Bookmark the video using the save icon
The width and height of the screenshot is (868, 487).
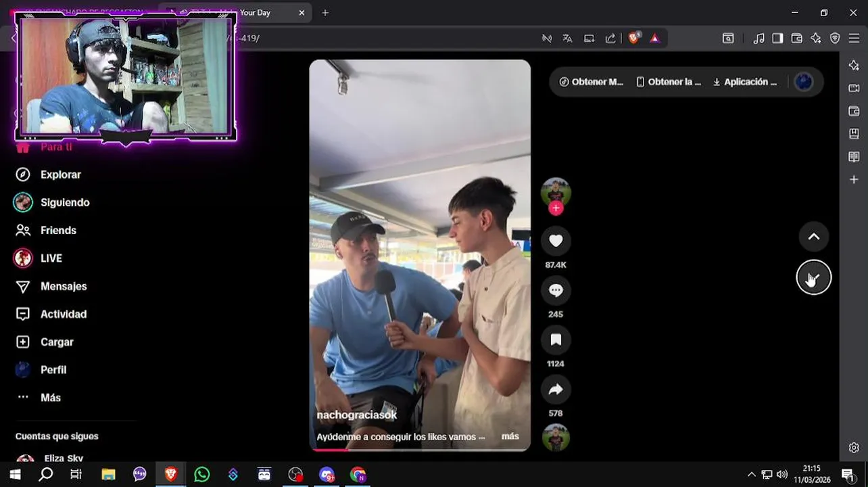click(556, 340)
